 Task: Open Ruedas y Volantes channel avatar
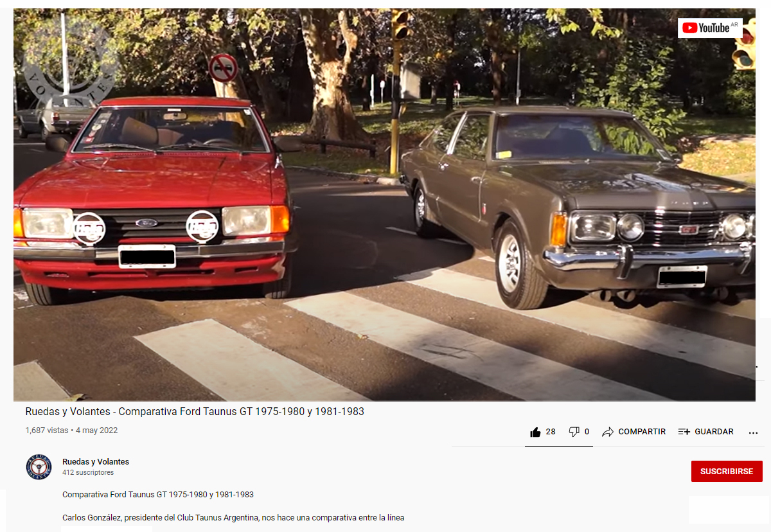[39, 467]
